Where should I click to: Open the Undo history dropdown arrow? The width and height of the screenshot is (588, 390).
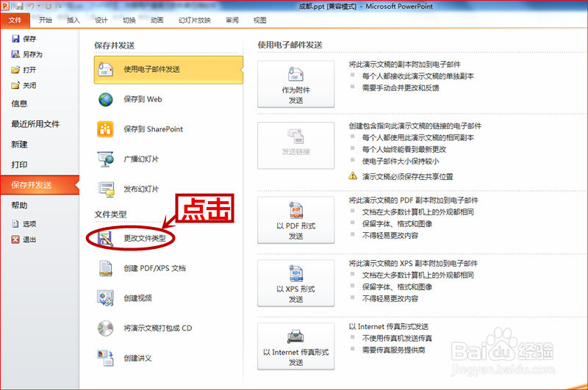(x=39, y=7)
